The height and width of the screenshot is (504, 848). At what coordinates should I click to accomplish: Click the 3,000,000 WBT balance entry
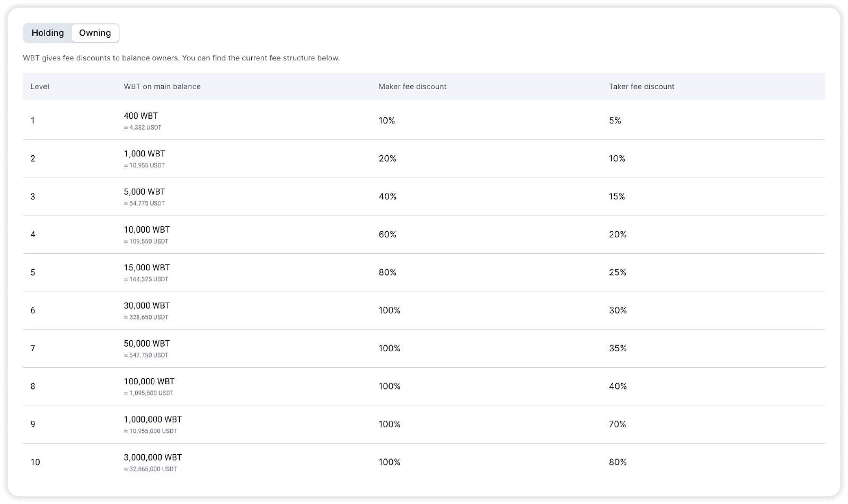click(x=153, y=457)
